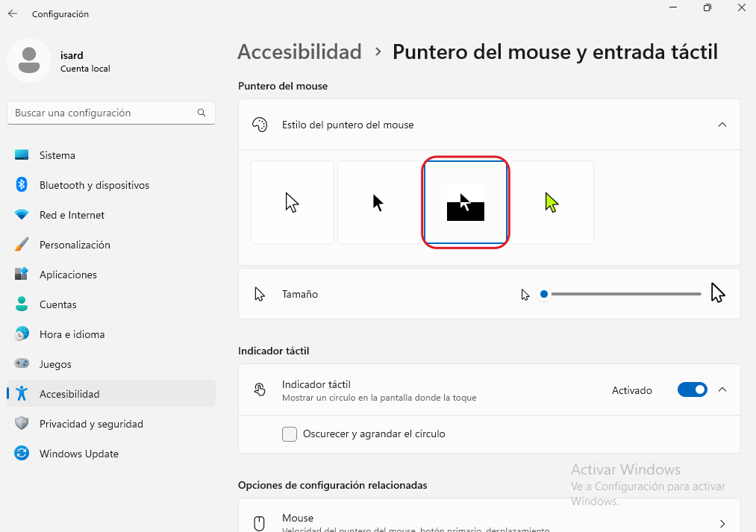Collapse the Indicador táctil section chevron

tap(722, 389)
